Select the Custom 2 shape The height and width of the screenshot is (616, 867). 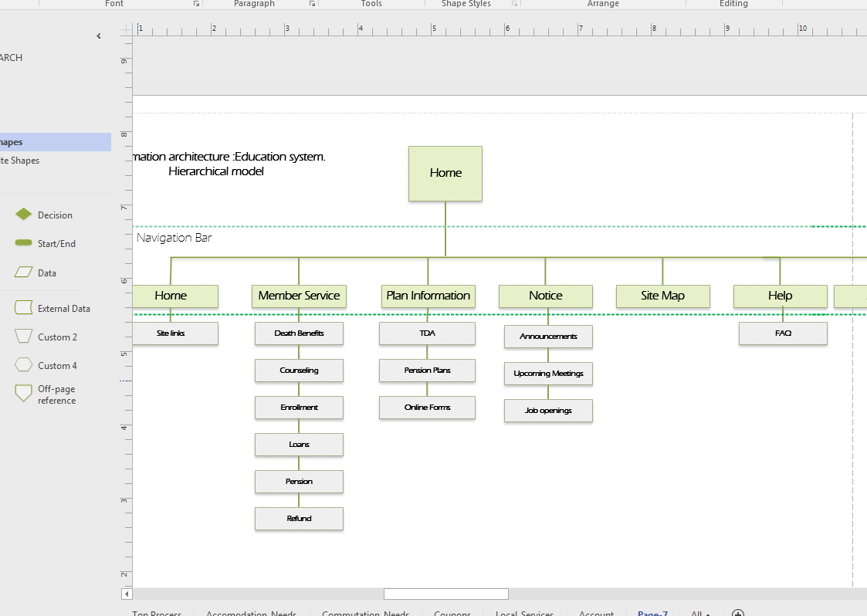23,337
